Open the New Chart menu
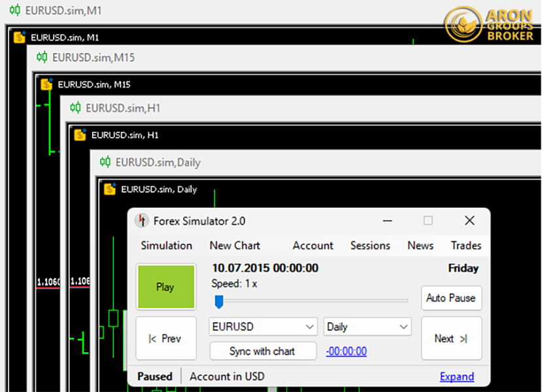The height and width of the screenshot is (392, 542). coord(235,246)
